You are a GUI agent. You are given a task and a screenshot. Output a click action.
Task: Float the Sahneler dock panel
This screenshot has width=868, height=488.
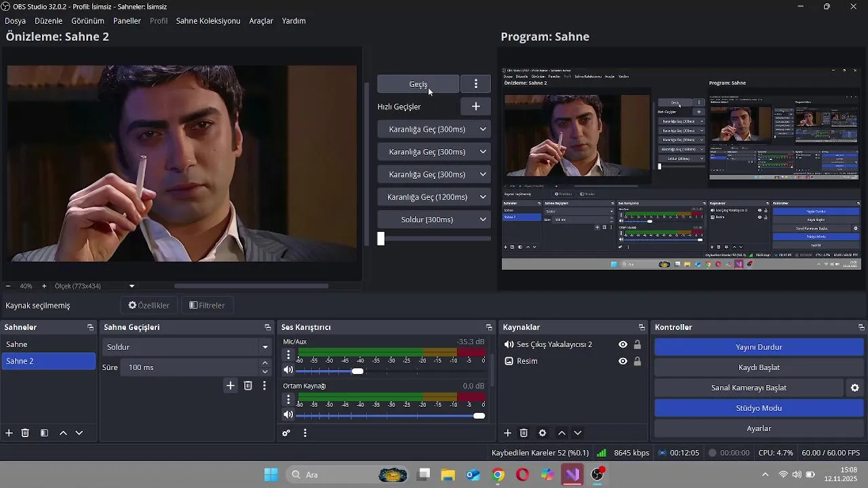point(90,327)
